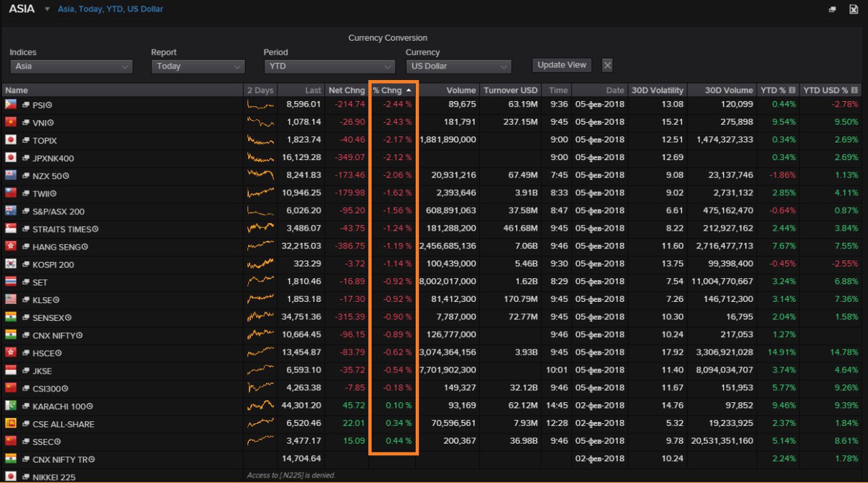Click the 2 Days column header
Viewport: 868px width, 483px height.
(x=260, y=90)
